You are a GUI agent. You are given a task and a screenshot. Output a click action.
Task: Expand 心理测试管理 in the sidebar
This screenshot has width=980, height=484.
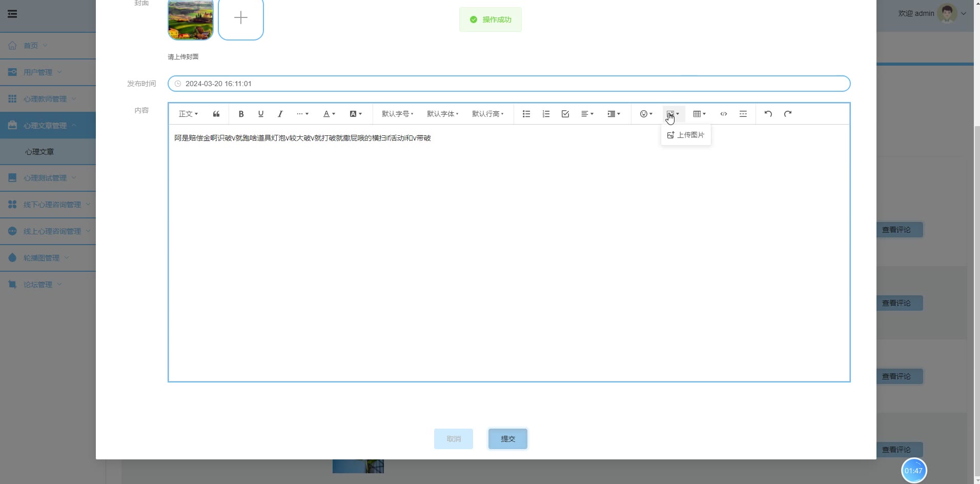click(48, 178)
